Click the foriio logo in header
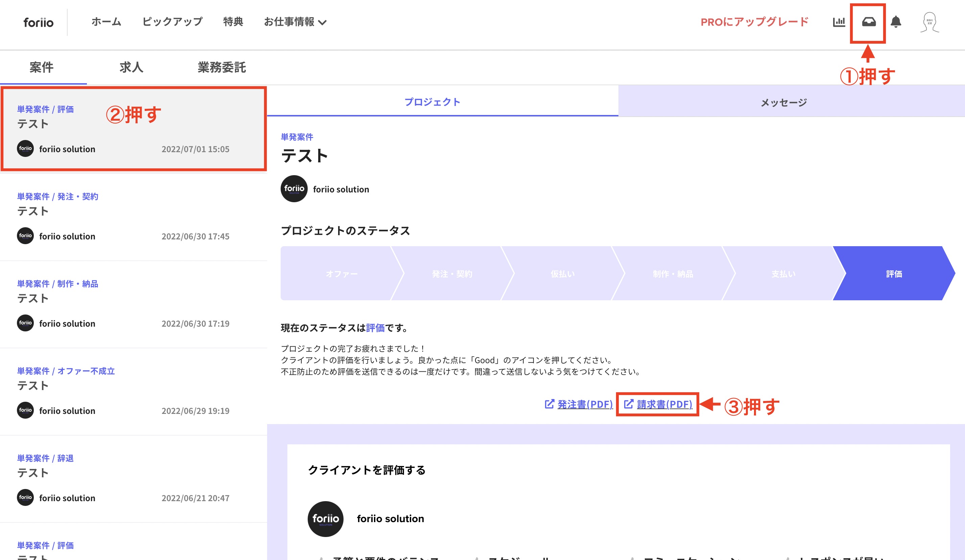The height and width of the screenshot is (560, 965). pyautogui.click(x=38, y=22)
